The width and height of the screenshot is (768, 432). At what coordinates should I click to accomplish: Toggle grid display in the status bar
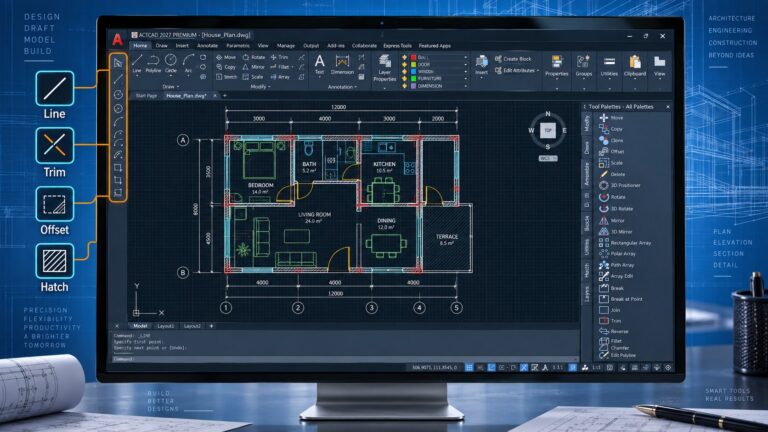[469, 367]
